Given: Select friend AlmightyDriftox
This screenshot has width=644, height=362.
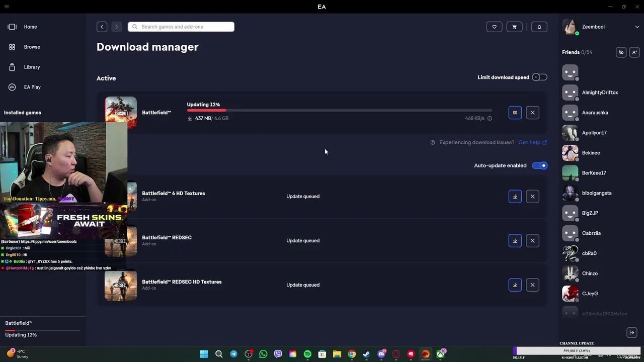Looking at the screenshot, I should pos(600,93).
